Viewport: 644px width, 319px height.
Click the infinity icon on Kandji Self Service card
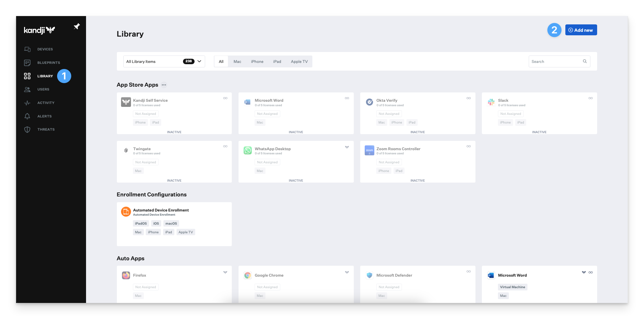click(x=225, y=98)
